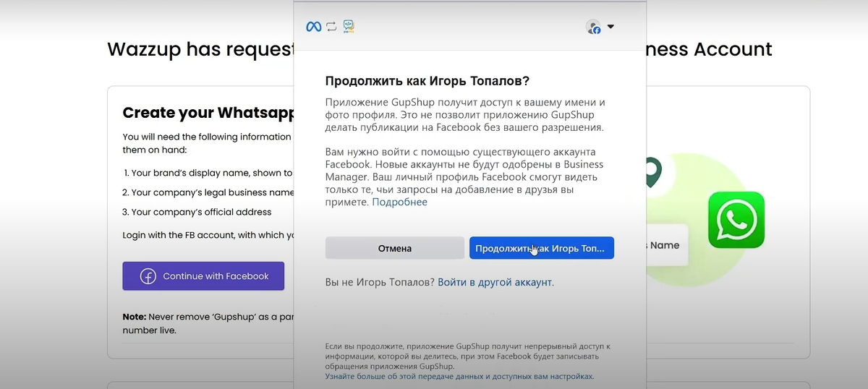Image resolution: width=868 pixels, height=389 pixels.
Task: Click Войти в другой аккаунт link
Action: [495, 282]
